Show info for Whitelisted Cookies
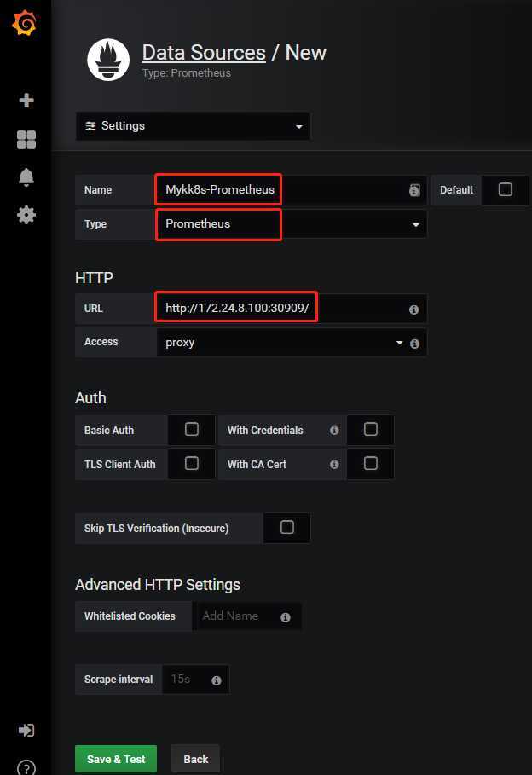 coord(286,617)
